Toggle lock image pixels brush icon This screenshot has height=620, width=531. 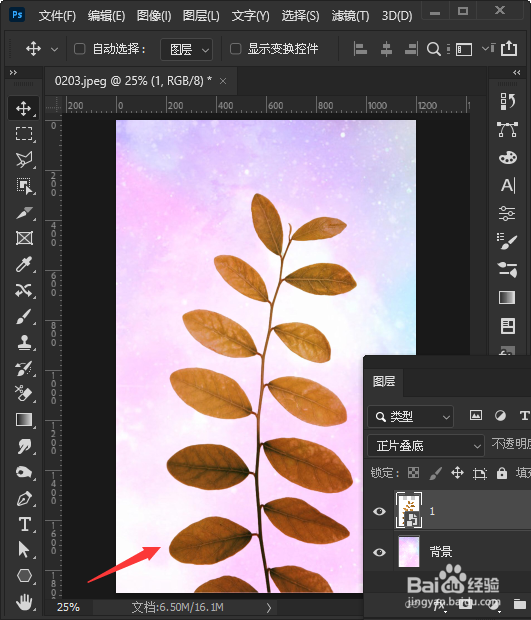pos(435,473)
